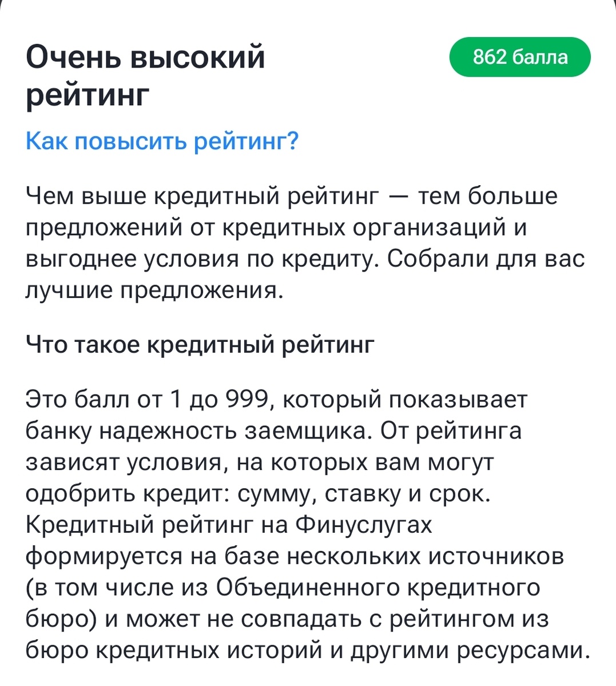
Task: Click the text 'бюро кредитных историй'
Action: click(x=177, y=652)
